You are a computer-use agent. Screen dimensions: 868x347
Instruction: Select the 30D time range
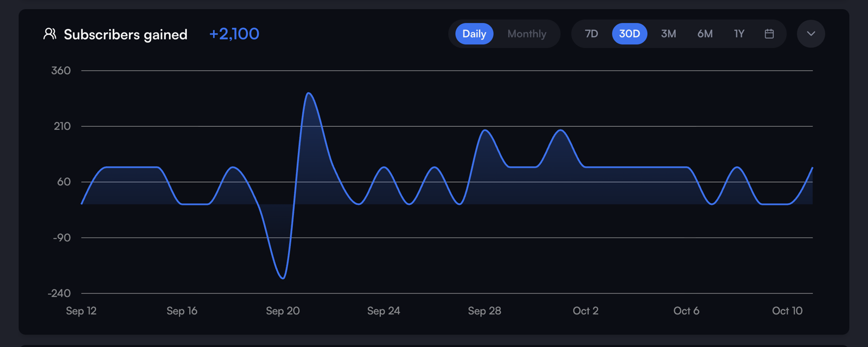coord(629,34)
